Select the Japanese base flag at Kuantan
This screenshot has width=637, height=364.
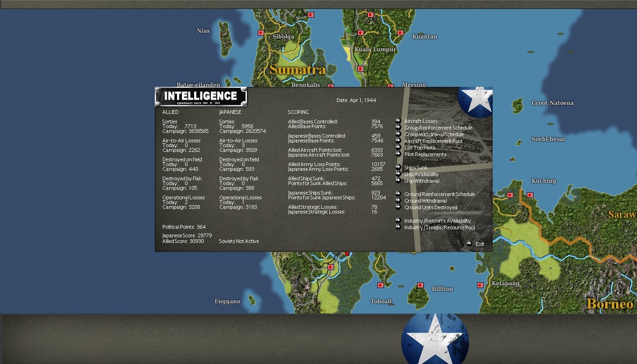401,33
